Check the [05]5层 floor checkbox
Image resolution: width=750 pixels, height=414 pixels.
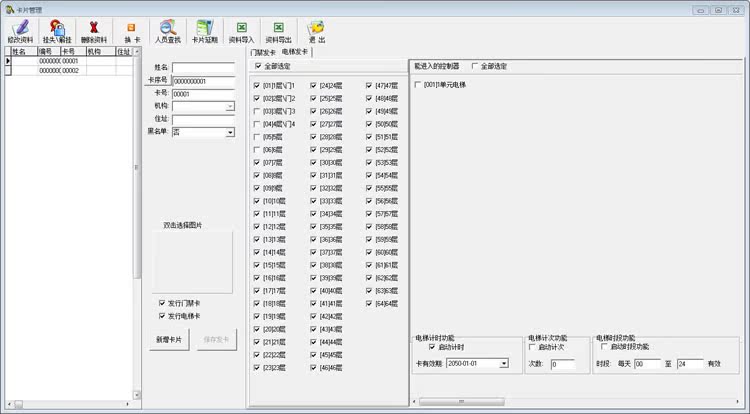tap(257, 137)
